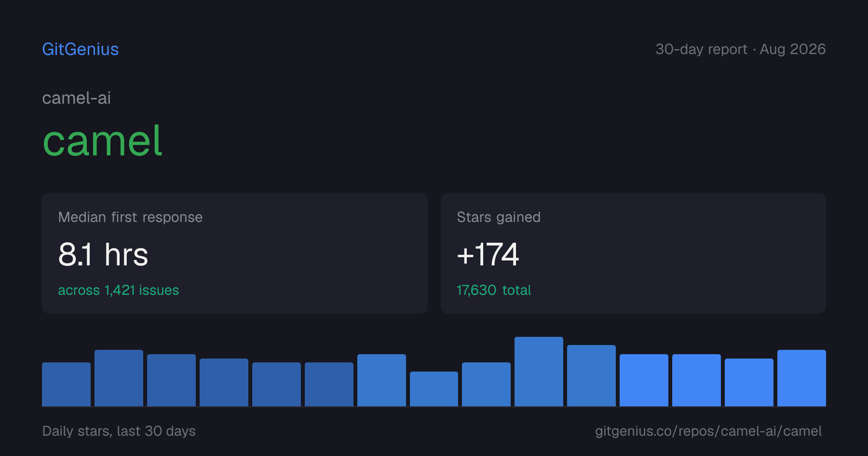
Task: Click the tallest bar in the stars chart
Action: (x=539, y=372)
